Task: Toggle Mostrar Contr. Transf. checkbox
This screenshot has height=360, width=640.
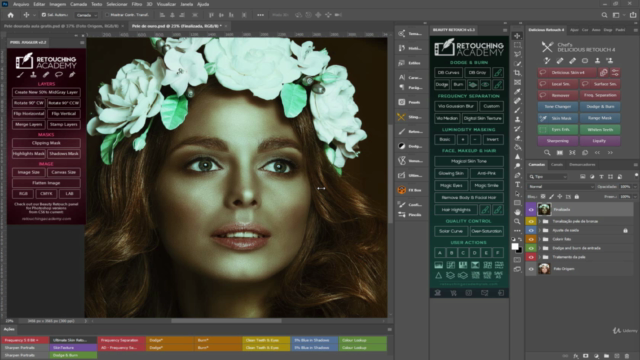Action: click(107, 15)
